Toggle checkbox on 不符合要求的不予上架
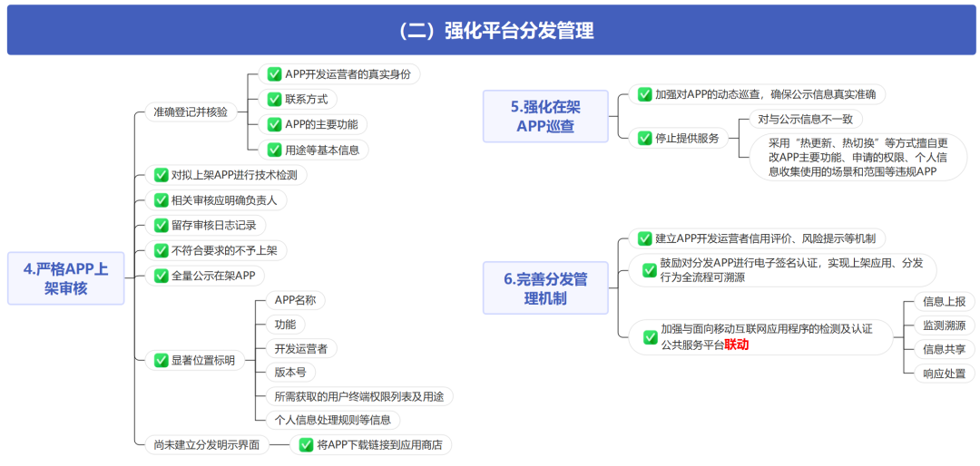 pyautogui.click(x=161, y=250)
